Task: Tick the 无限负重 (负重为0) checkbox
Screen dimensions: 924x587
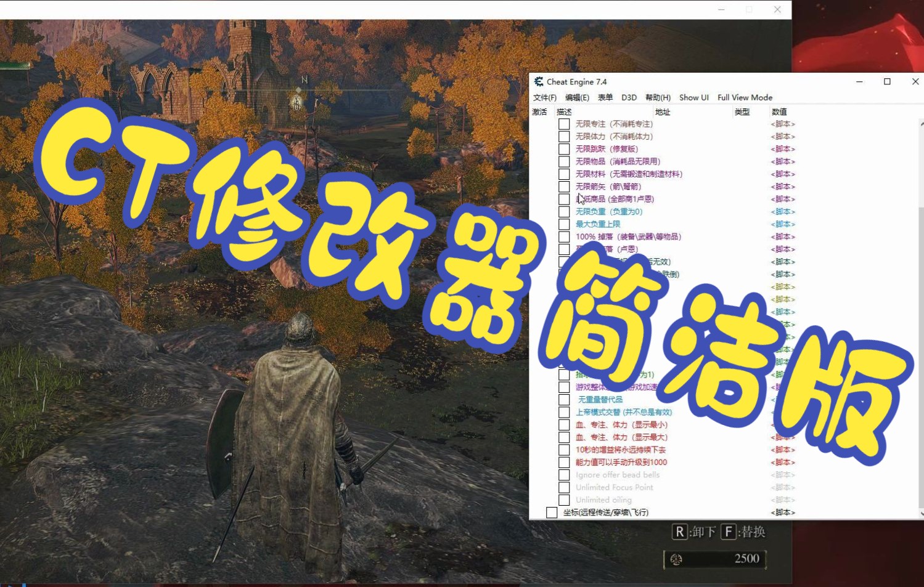Action: tap(564, 211)
